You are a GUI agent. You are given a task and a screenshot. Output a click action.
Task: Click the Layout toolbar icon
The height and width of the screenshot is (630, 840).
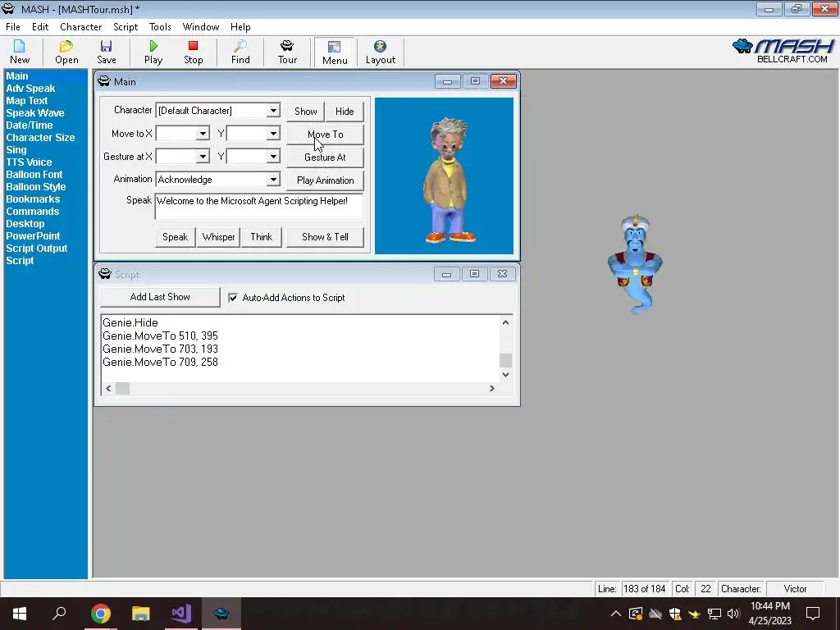pyautogui.click(x=381, y=52)
